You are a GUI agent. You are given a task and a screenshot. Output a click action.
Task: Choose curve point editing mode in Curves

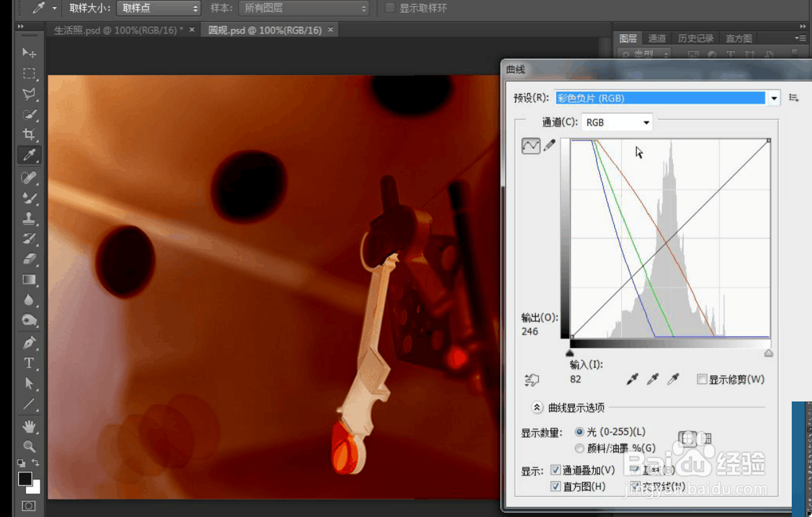tap(530, 146)
